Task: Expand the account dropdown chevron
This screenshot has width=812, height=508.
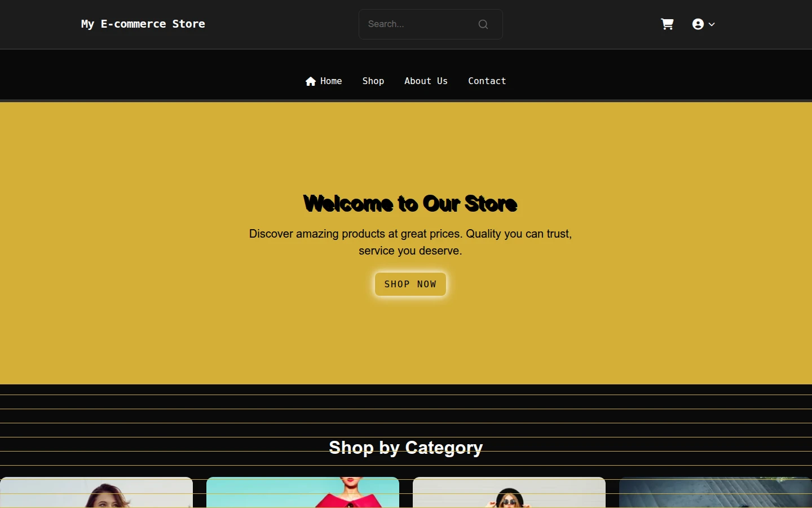Action: [712, 24]
